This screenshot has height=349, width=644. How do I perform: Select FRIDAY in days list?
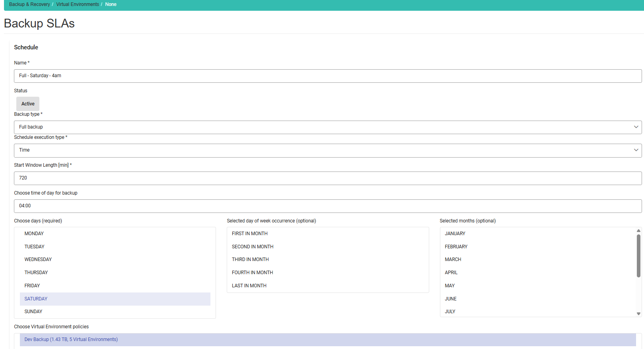pyautogui.click(x=115, y=286)
